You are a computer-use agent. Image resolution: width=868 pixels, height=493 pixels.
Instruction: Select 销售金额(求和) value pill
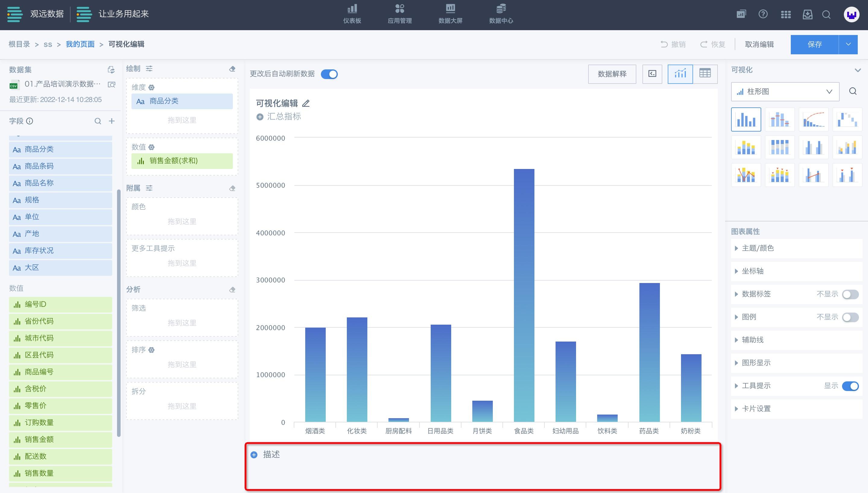click(x=182, y=161)
